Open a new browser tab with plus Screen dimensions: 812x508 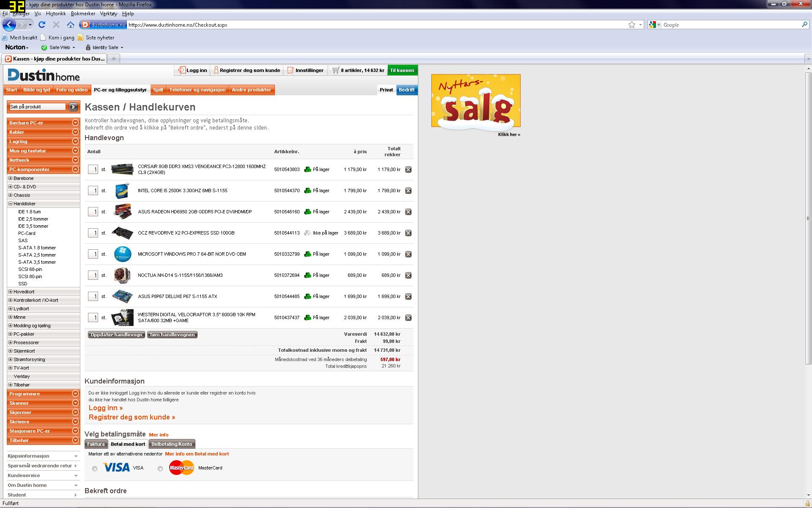click(x=113, y=59)
